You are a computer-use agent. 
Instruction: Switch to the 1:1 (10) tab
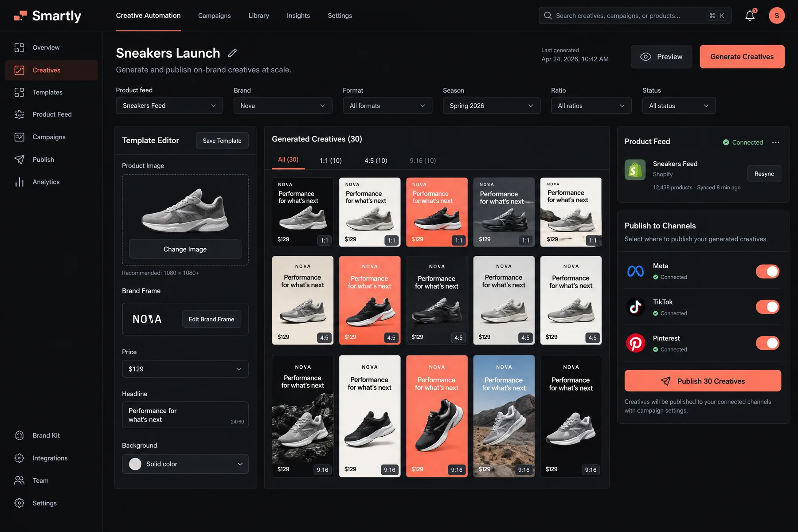pyautogui.click(x=331, y=160)
